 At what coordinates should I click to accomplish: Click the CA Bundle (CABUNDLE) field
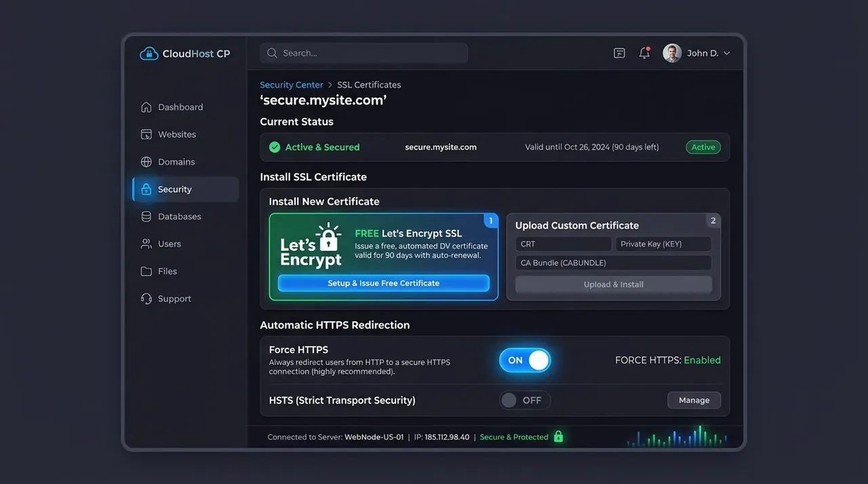[x=614, y=263]
